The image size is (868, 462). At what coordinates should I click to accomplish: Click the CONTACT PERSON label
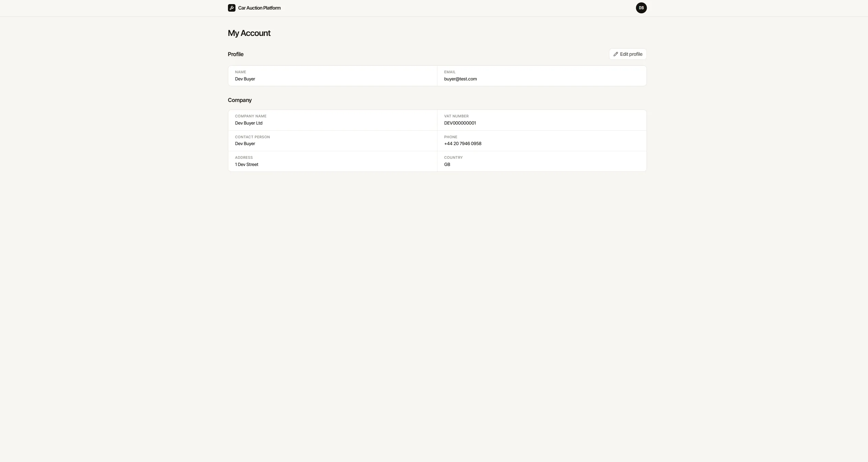[253, 137]
